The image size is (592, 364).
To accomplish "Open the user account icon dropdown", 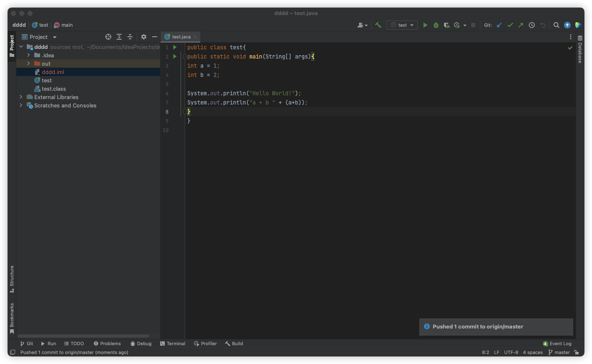I will 362,25.
